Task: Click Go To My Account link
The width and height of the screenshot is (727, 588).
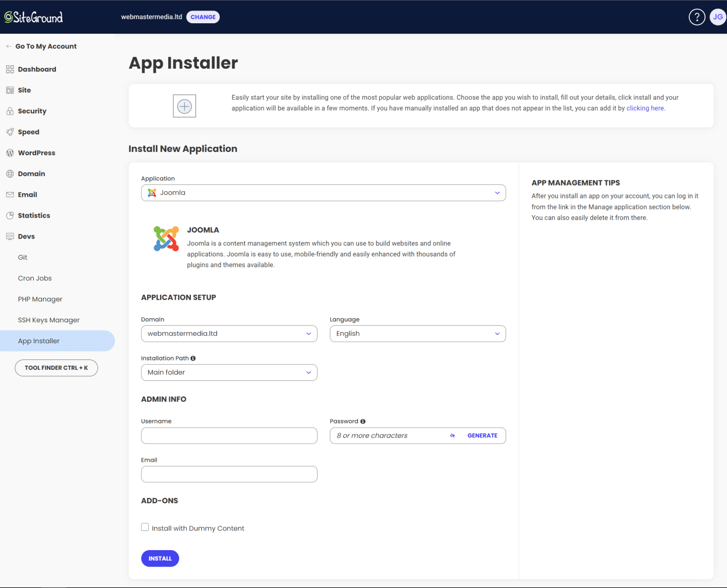Action: tap(46, 47)
